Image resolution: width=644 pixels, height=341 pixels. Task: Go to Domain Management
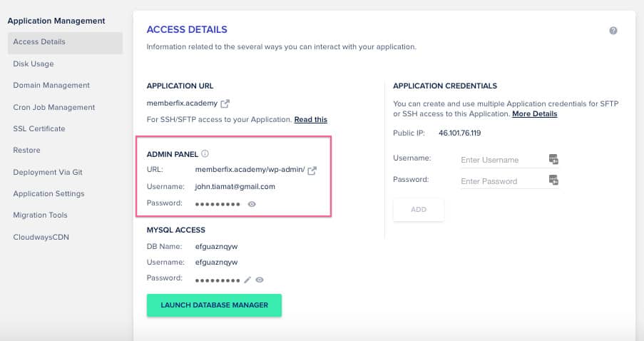click(51, 86)
